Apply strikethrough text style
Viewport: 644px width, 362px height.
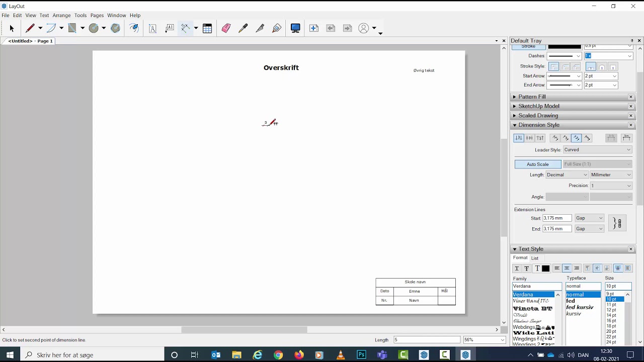526,268
